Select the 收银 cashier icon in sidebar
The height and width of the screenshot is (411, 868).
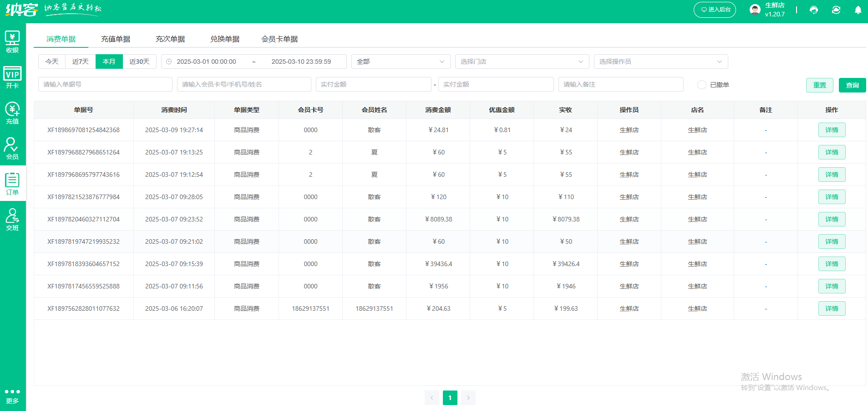pyautogui.click(x=12, y=41)
